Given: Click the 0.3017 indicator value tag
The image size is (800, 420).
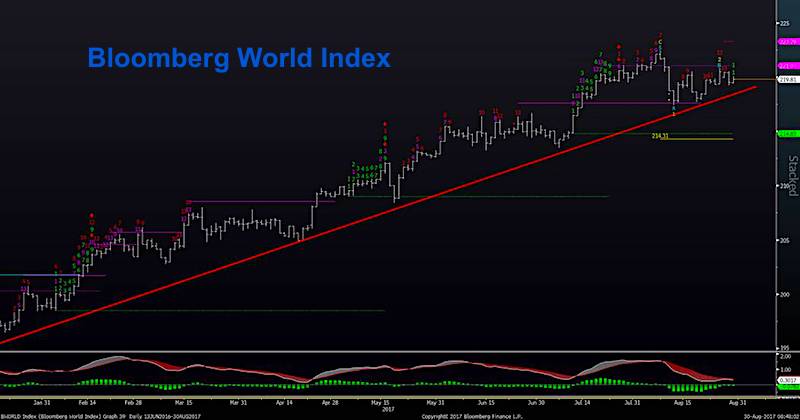Looking at the screenshot, I should [788, 380].
